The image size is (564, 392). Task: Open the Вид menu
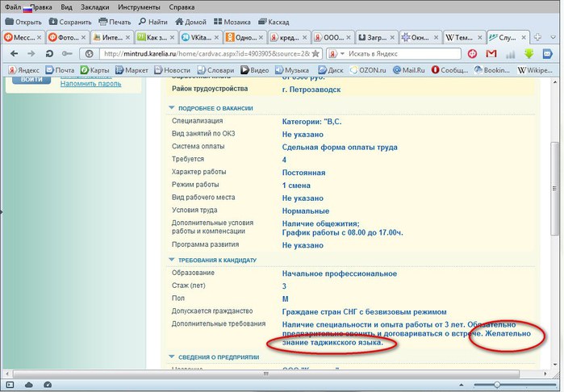pos(66,7)
